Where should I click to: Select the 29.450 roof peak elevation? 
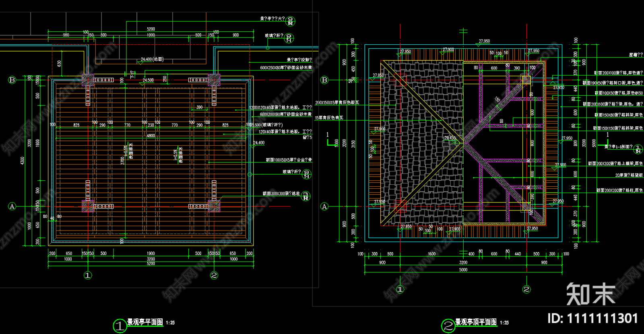coord(450,138)
